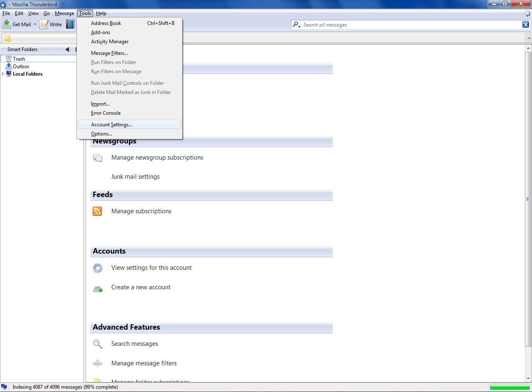Click the Get Mail button label
Screen dimensions: 532x392
click(x=22, y=25)
